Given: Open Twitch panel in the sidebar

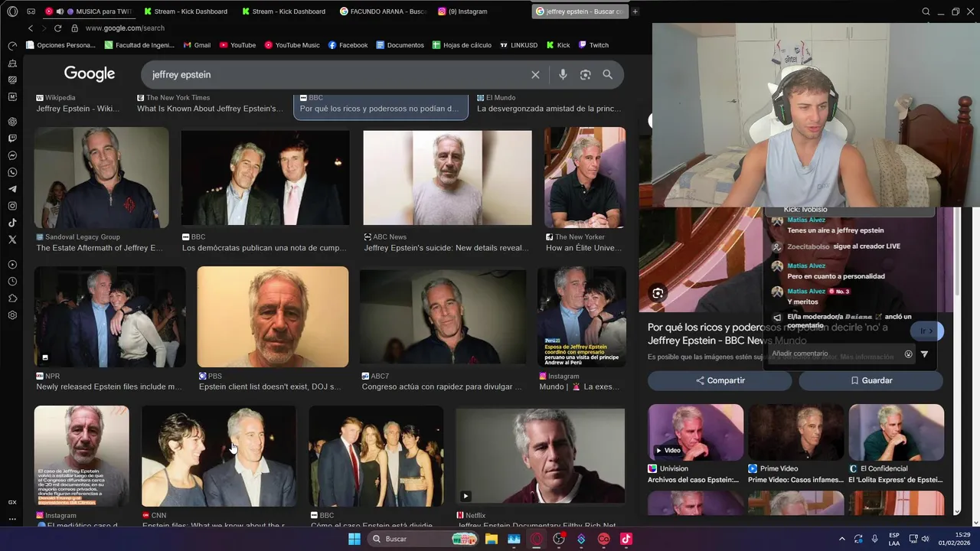Looking at the screenshot, I should [x=12, y=139].
